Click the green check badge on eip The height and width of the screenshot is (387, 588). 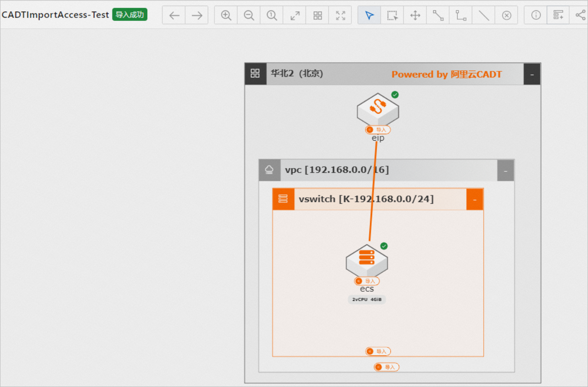pyautogui.click(x=395, y=95)
